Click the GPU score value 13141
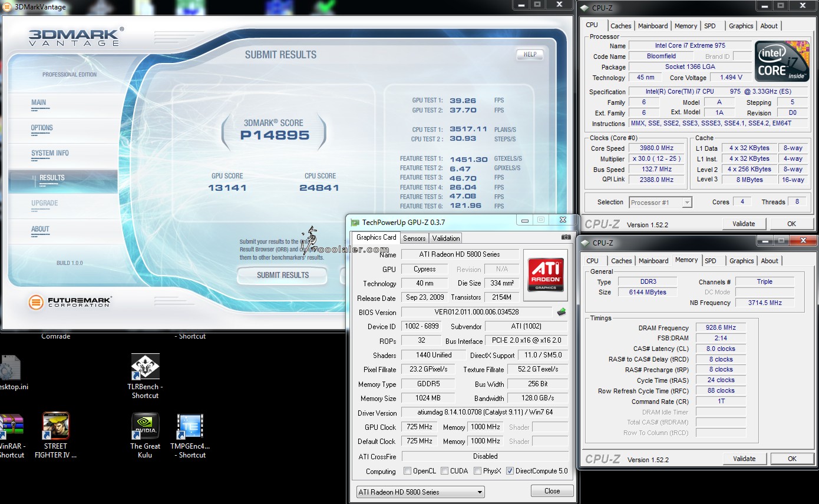 (227, 188)
